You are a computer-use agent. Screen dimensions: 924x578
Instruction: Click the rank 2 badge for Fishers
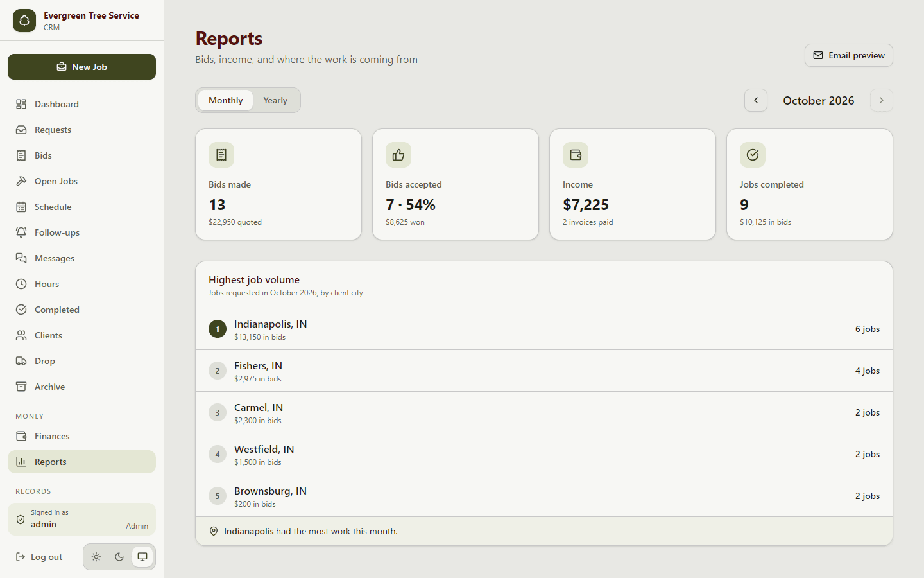point(218,371)
